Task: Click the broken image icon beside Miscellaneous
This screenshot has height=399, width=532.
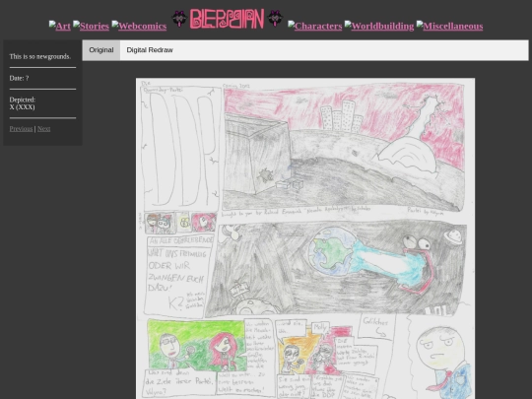Action: pos(420,24)
